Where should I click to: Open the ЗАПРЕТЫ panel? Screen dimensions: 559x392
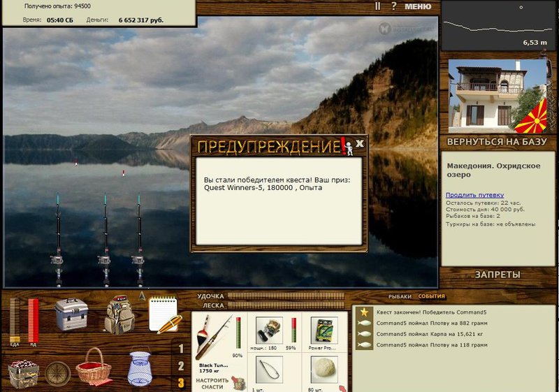point(498,275)
